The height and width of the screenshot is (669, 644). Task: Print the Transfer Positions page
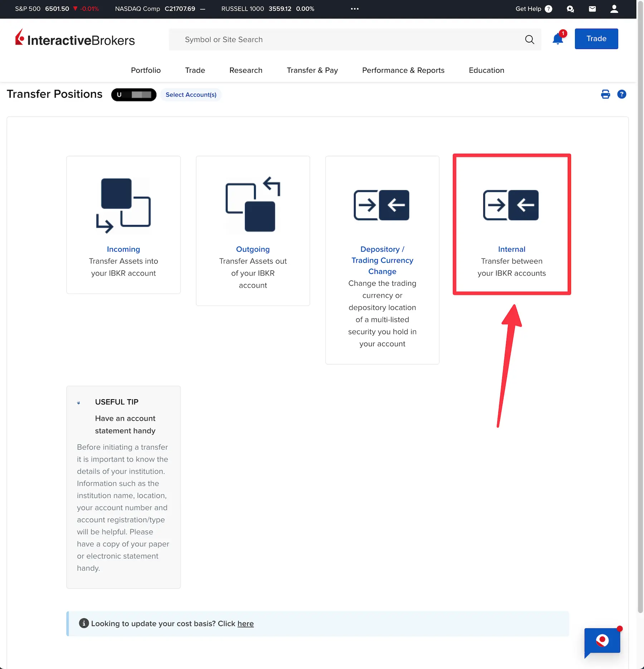click(605, 94)
